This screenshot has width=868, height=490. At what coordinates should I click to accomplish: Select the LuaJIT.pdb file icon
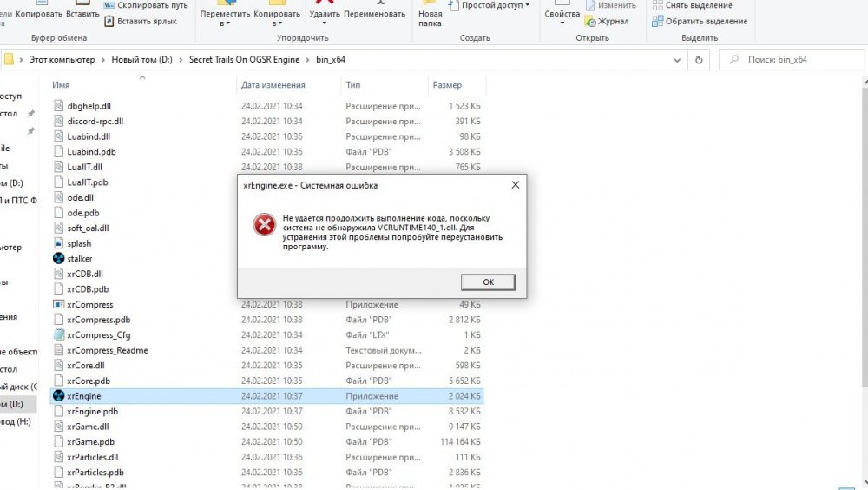(x=59, y=182)
